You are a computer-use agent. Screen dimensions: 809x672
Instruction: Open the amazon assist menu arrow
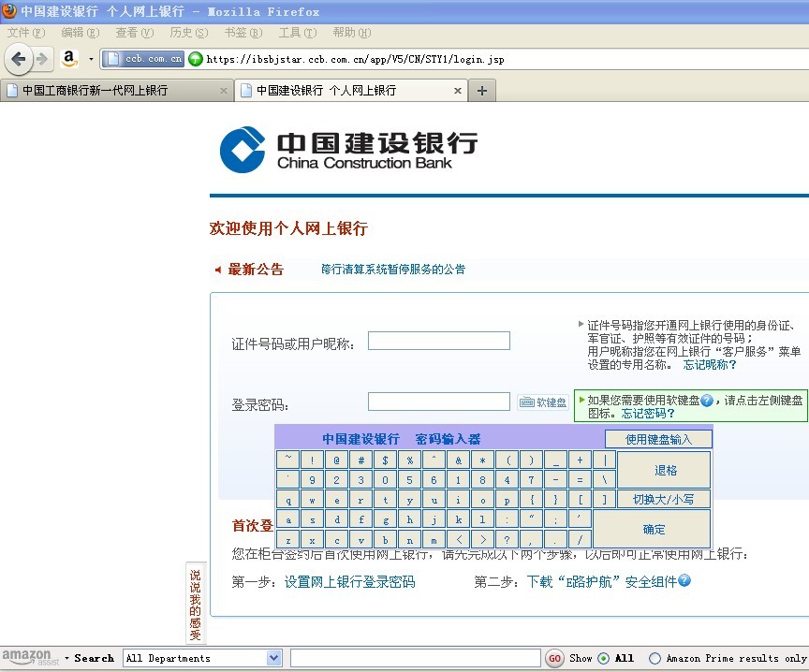[x=66, y=658]
